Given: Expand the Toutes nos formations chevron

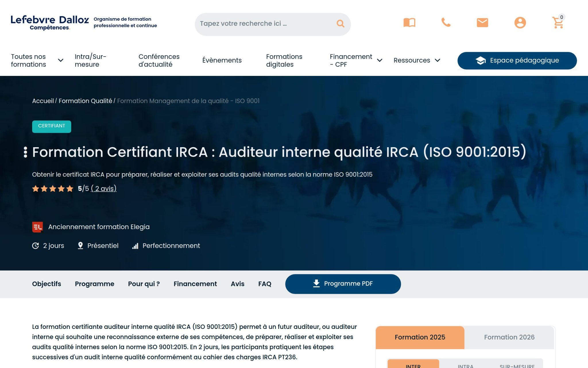Looking at the screenshot, I should 61,60.
